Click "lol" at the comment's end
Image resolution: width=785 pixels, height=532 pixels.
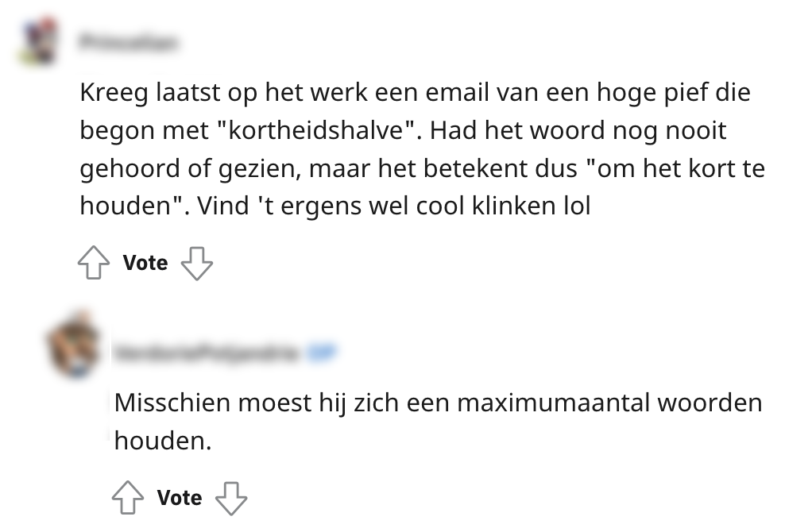click(x=577, y=206)
